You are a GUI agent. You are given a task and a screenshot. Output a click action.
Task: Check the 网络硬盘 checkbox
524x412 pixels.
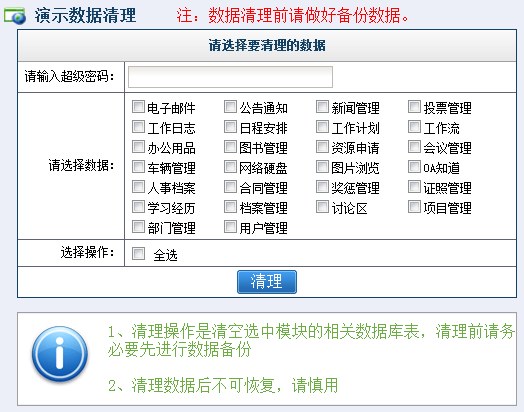pos(230,167)
